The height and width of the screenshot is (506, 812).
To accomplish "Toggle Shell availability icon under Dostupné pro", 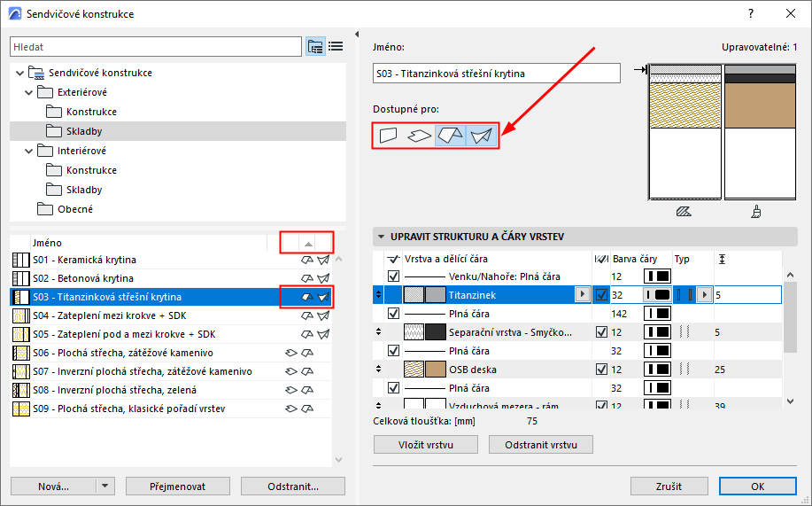I will (482, 136).
